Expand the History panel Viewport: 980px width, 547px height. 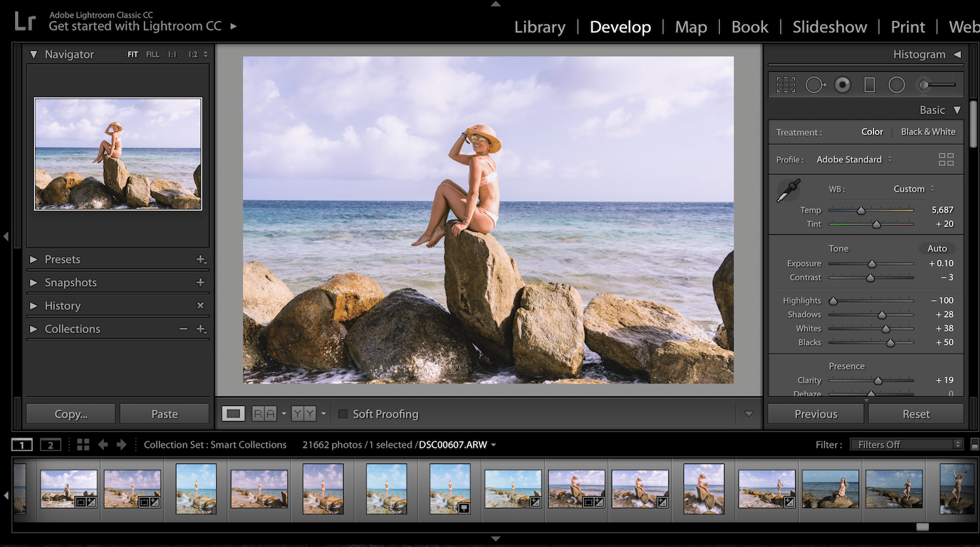[63, 305]
